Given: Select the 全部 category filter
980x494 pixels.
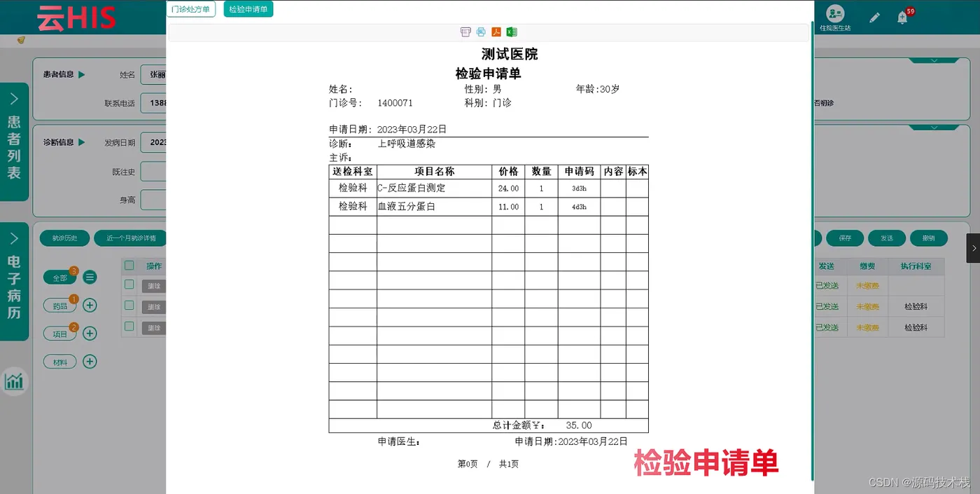Looking at the screenshot, I should tap(59, 277).
